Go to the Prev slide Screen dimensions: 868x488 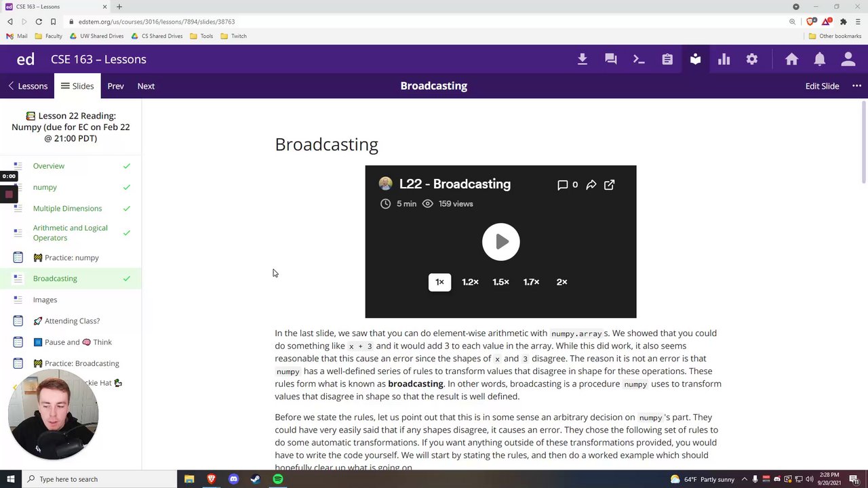click(115, 86)
